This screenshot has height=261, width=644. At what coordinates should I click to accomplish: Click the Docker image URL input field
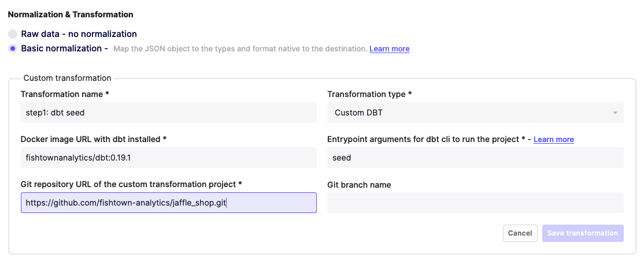click(168, 158)
